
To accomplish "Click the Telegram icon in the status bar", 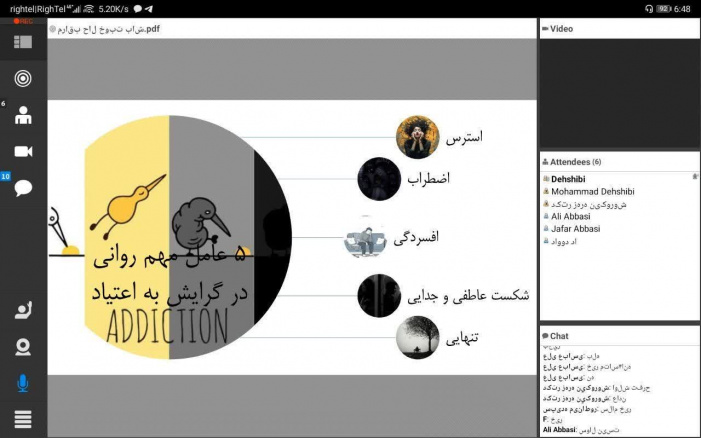I will point(149,8).
